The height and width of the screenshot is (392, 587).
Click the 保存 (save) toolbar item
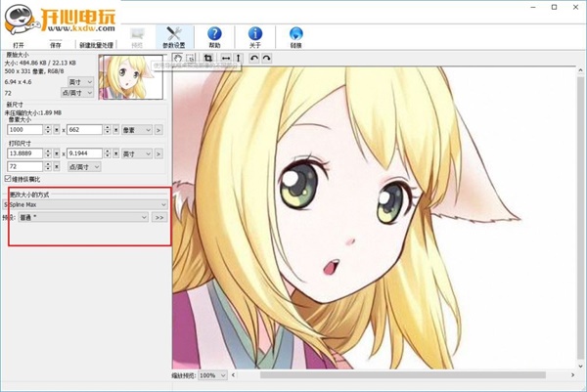coord(56,45)
